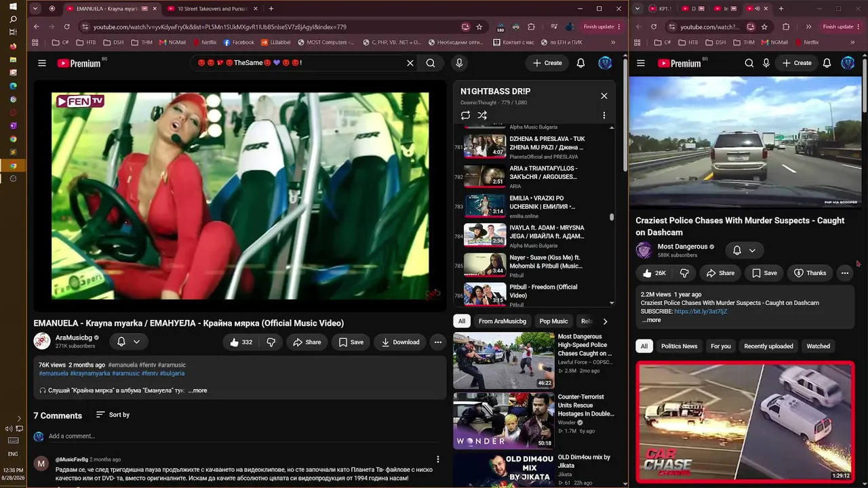
Task: Close the N1GHTBASS DR!P playlist panel
Action: point(604,96)
